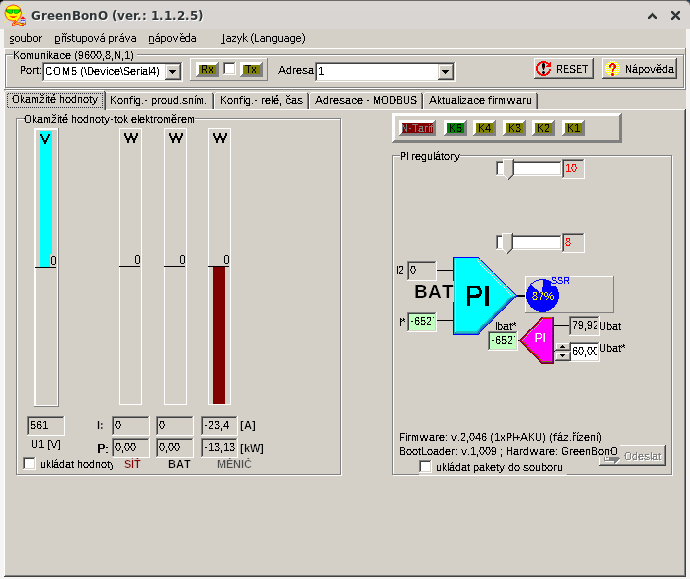Click the SSR 87% pie gauge
The width and height of the screenshot is (690, 579).
coord(542,295)
